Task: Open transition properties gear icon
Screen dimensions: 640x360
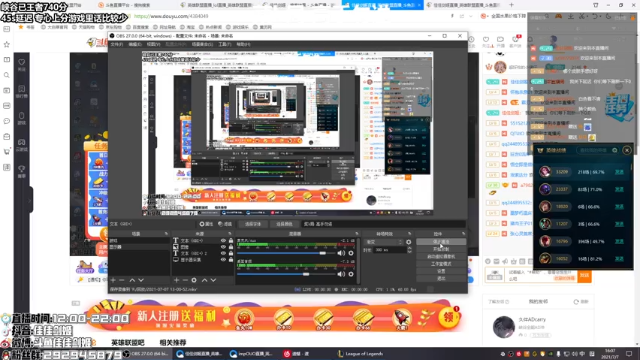Action: (409, 242)
